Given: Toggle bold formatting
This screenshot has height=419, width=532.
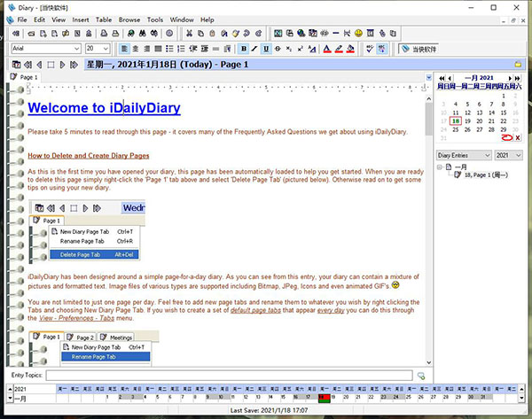Looking at the screenshot, I should point(244,49).
